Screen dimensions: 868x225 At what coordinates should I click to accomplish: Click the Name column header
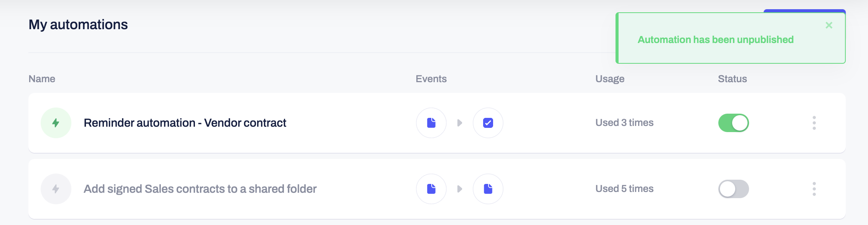point(42,79)
